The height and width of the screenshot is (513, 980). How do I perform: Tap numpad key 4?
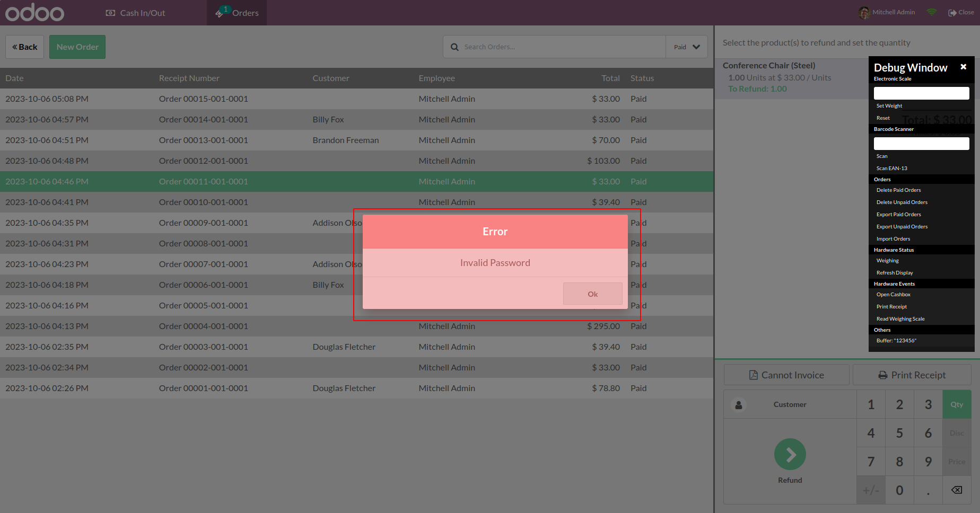(x=871, y=433)
